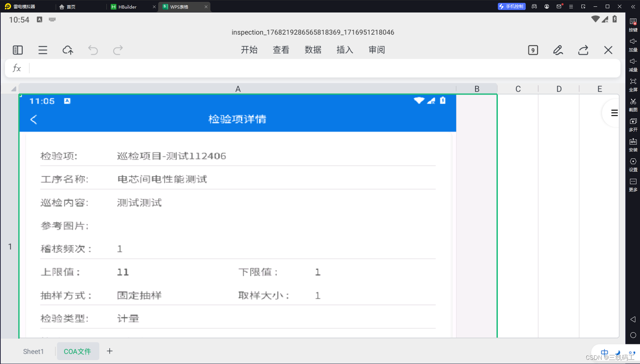The height and width of the screenshot is (364, 640).
Task: Switch to the 插入 ribbon tab
Action: coord(344,50)
